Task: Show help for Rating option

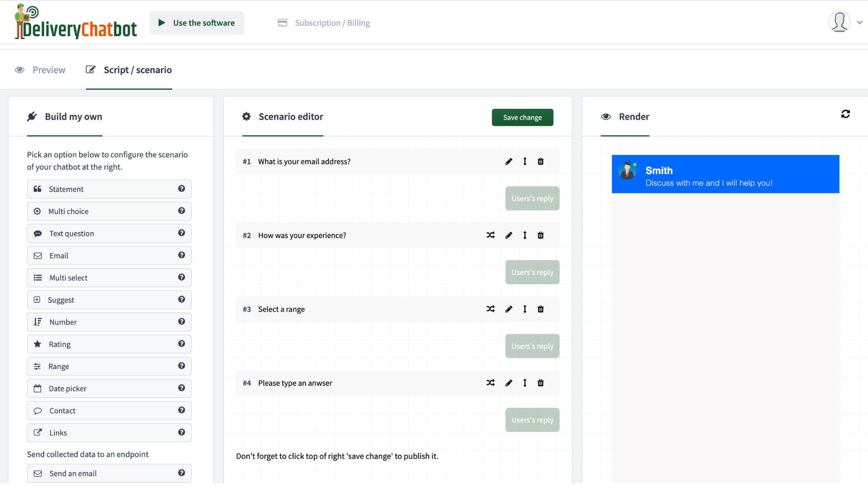Action: tap(181, 343)
